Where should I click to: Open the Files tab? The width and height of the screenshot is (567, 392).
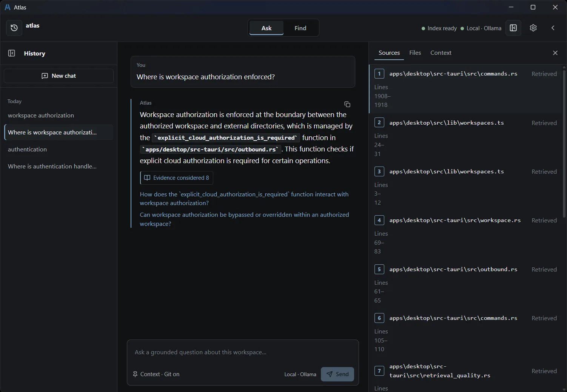tap(415, 53)
